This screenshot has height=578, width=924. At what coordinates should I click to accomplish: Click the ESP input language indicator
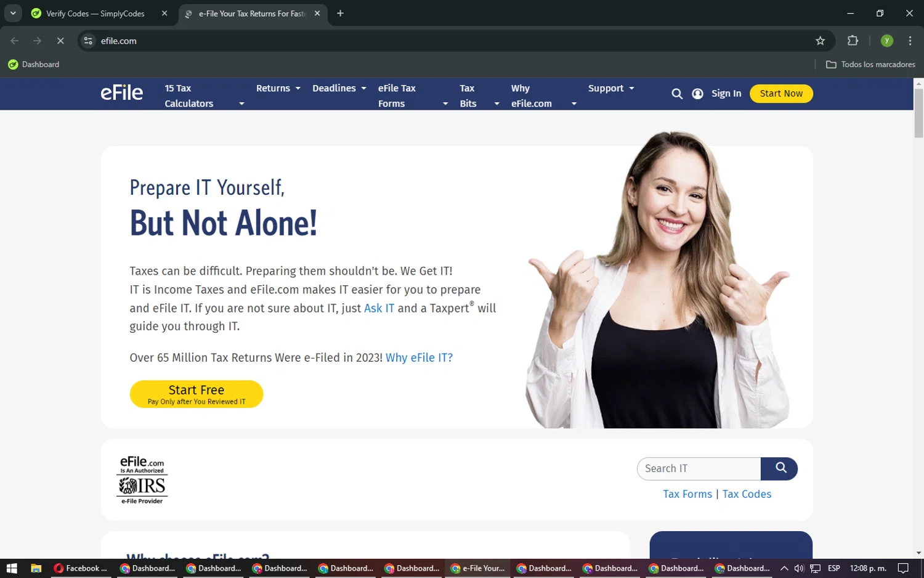coord(834,568)
